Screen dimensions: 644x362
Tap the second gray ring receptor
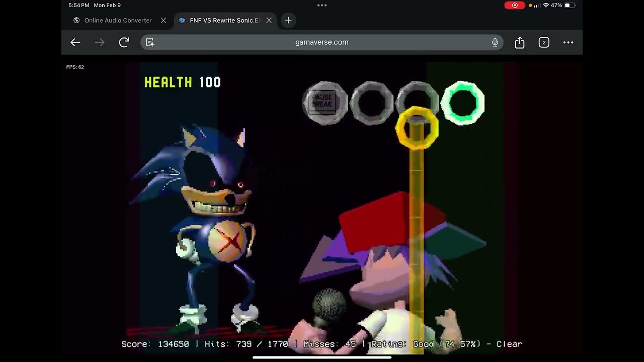[372, 103]
